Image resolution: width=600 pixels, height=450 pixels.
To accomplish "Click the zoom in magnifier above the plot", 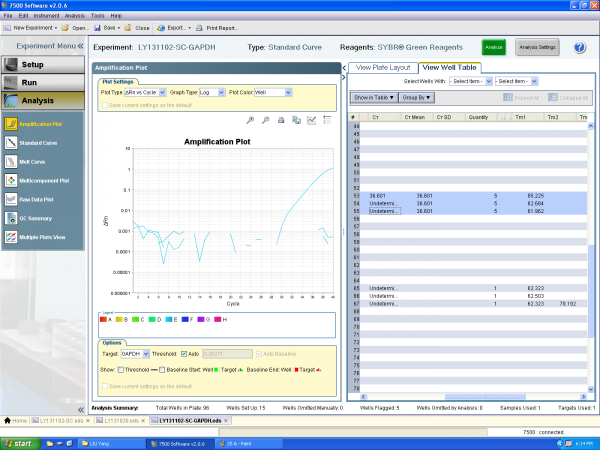I will [249, 120].
